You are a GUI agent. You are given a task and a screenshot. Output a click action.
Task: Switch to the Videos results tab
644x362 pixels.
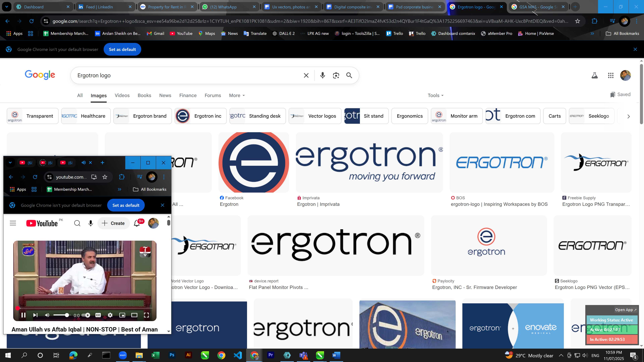[x=122, y=95]
